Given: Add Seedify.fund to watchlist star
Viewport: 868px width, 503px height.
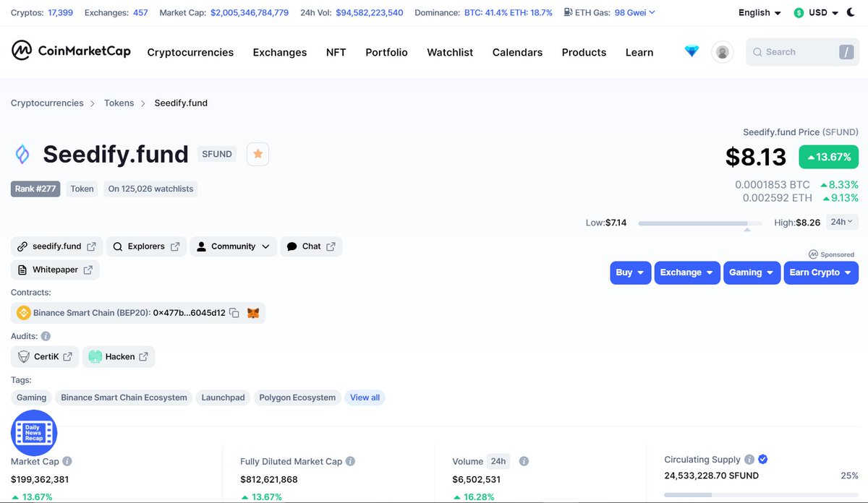Looking at the screenshot, I should (258, 154).
